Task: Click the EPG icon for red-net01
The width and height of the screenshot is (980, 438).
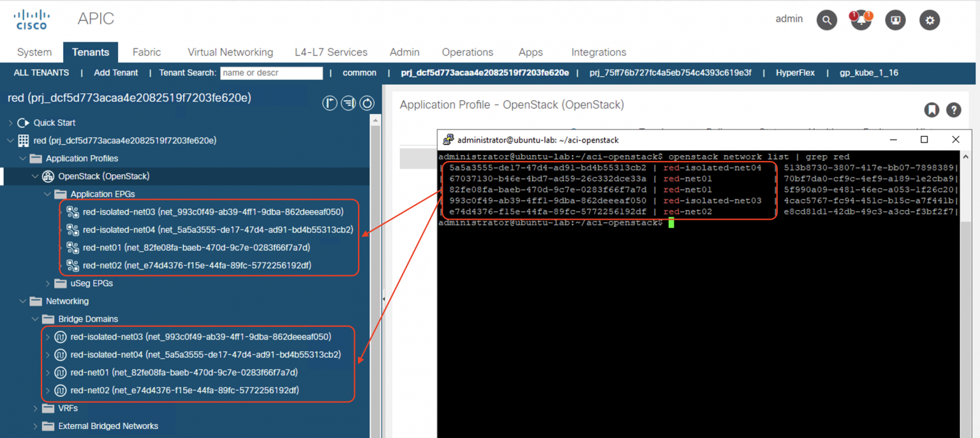Action: point(73,248)
